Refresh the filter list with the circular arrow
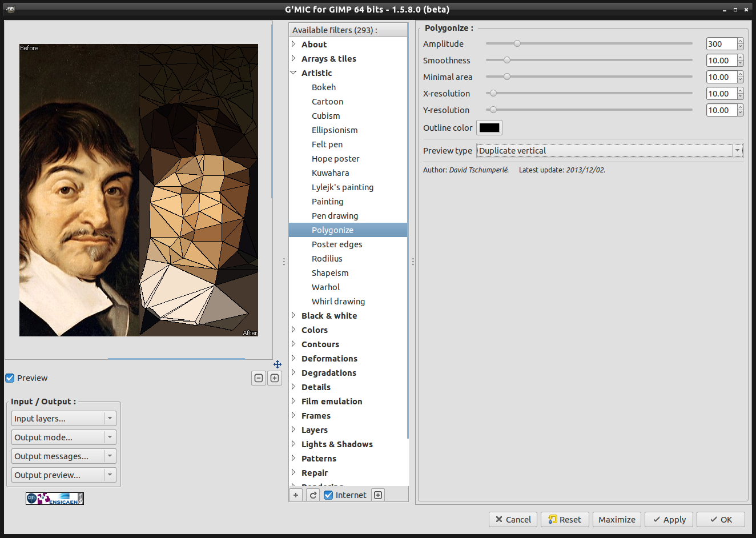The width and height of the screenshot is (756, 538). [313, 495]
